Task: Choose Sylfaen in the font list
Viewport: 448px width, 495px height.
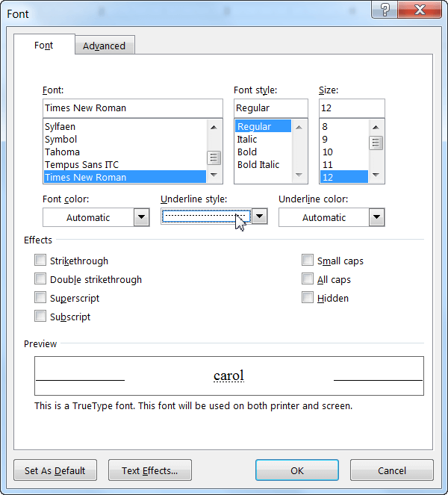Action: [x=125, y=127]
